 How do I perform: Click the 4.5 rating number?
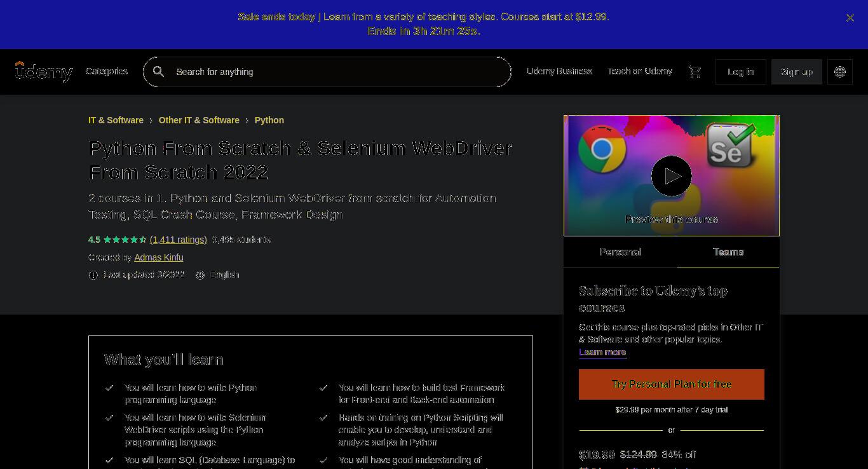point(94,240)
